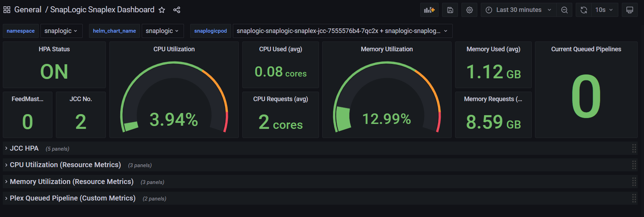Click the General folder breadcrumb
This screenshot has height=217, width=644.
28,10
